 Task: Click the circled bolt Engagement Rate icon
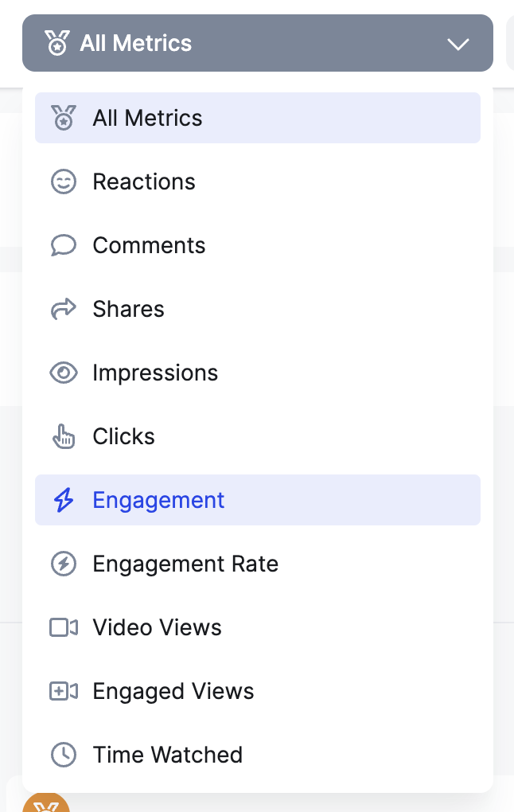click(63, 564)
